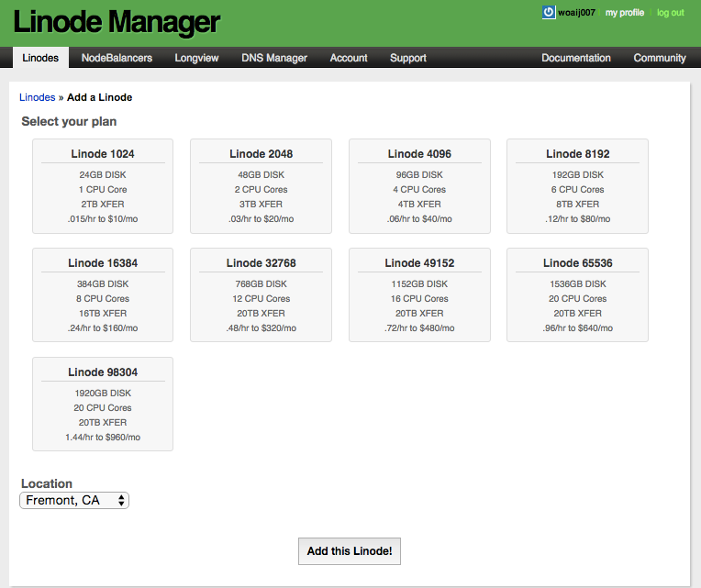This screenshot has width=701, height=588.
Task: Open the NodeBalancers tab
Action: pyautogui.click(x=117, y=58)
